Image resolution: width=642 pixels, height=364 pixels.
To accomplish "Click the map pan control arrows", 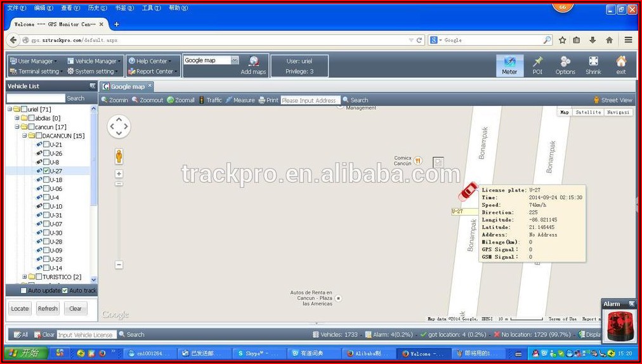I will pos(119,127).
